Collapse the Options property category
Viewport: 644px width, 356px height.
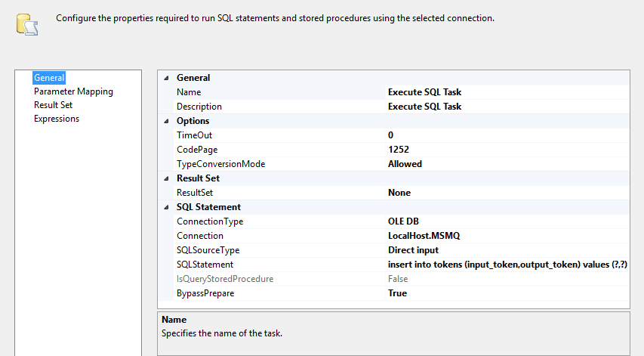click(166, 121)
